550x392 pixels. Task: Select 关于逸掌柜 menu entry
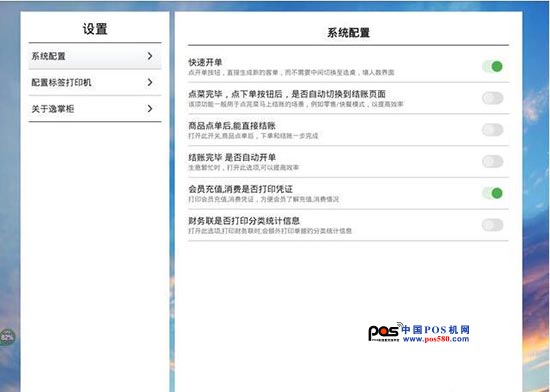[95, 109]
